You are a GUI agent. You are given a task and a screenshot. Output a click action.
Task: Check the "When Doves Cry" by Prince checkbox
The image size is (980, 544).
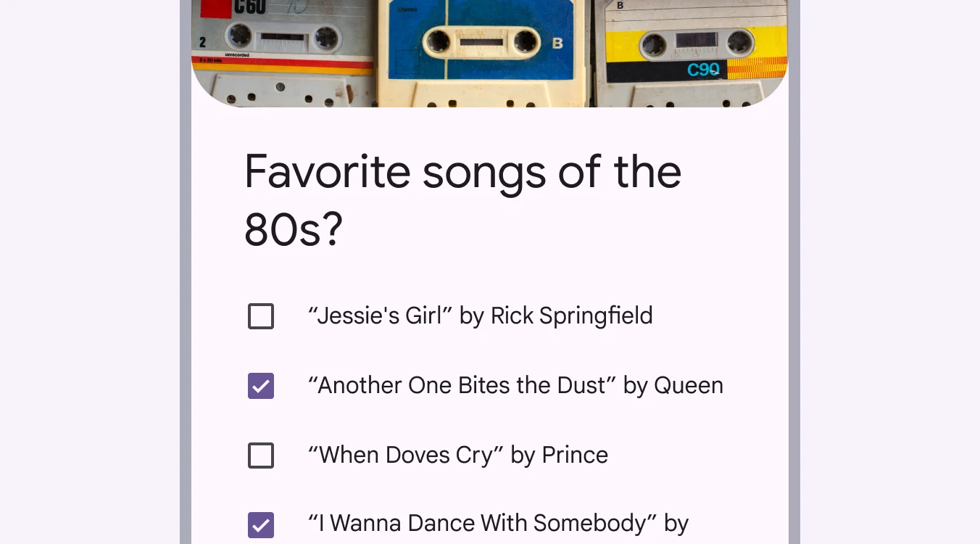pos(261,456)
